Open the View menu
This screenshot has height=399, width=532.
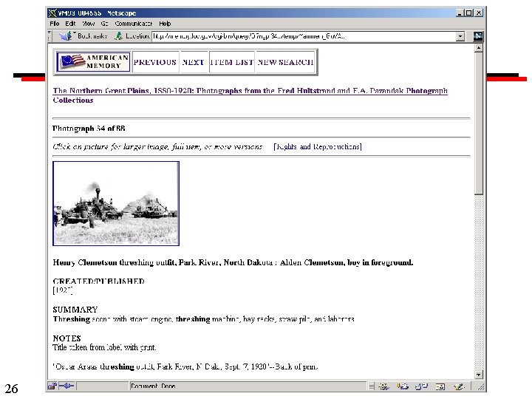pos(88,24)
